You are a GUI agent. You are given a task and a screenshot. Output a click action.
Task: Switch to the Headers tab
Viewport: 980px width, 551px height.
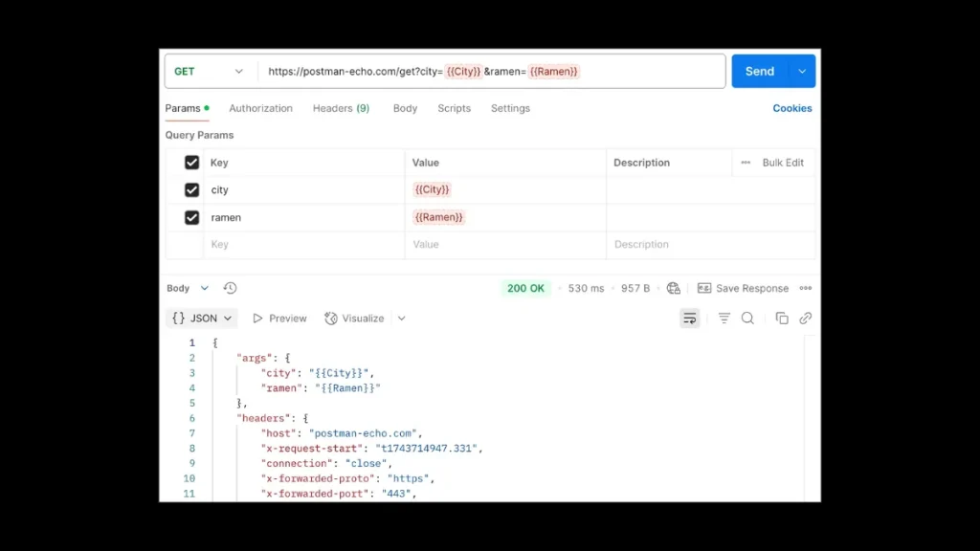[341, 108]
